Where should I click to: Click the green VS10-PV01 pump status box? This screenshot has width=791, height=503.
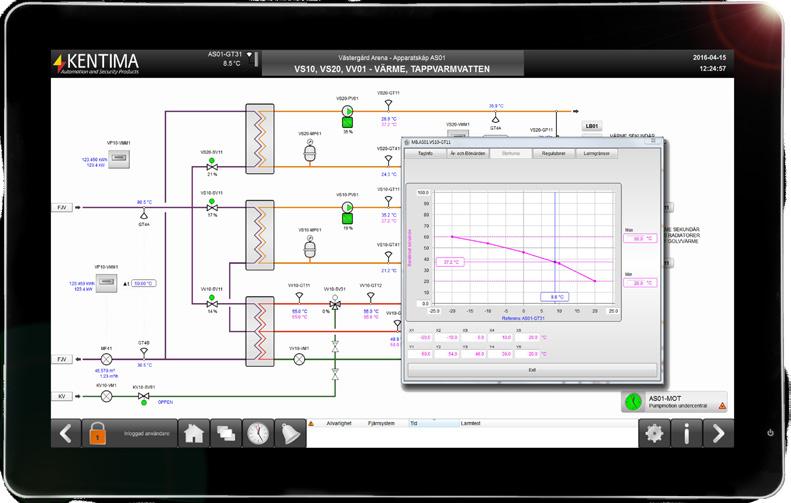[x=348, y=219]
